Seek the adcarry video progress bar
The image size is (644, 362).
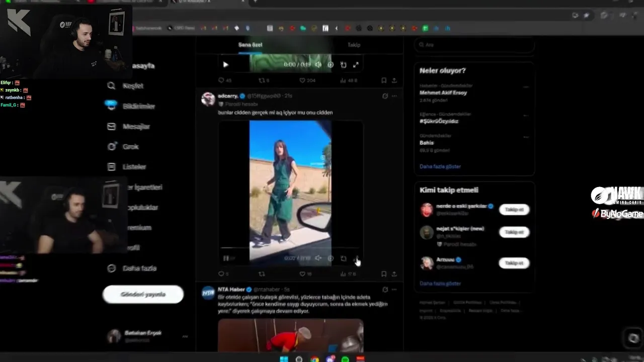(x=290, y=248)
